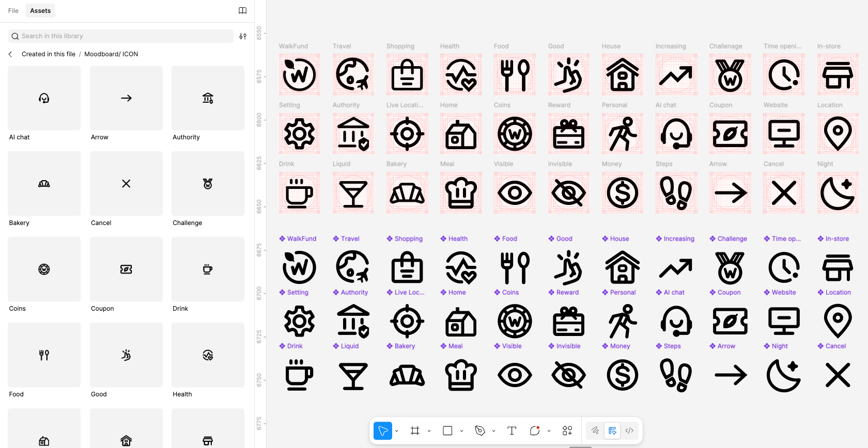Select the Arrow asset thumbnail
This screenshot has width=868, height=448.
126,98
